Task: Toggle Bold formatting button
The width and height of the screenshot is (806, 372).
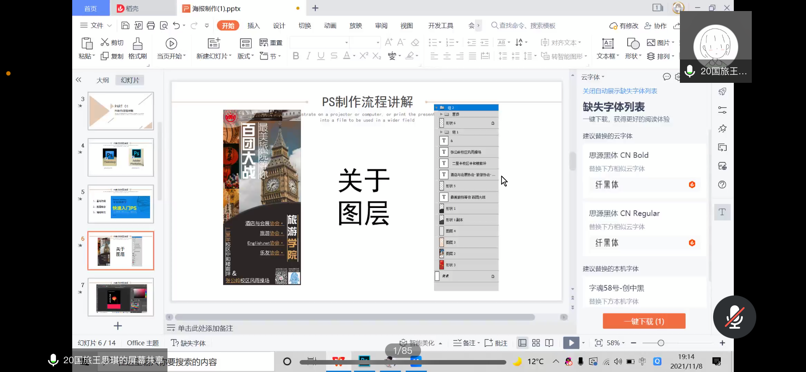Action: pos(296,56)
